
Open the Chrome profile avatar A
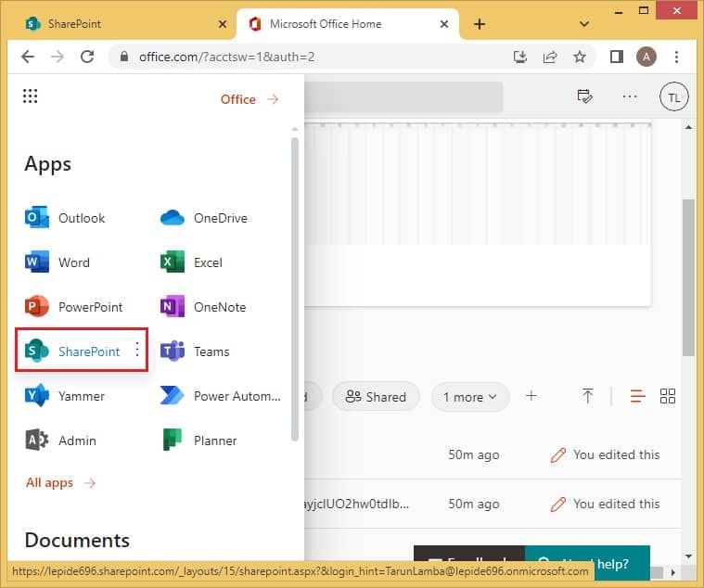[x=646, y=57]
